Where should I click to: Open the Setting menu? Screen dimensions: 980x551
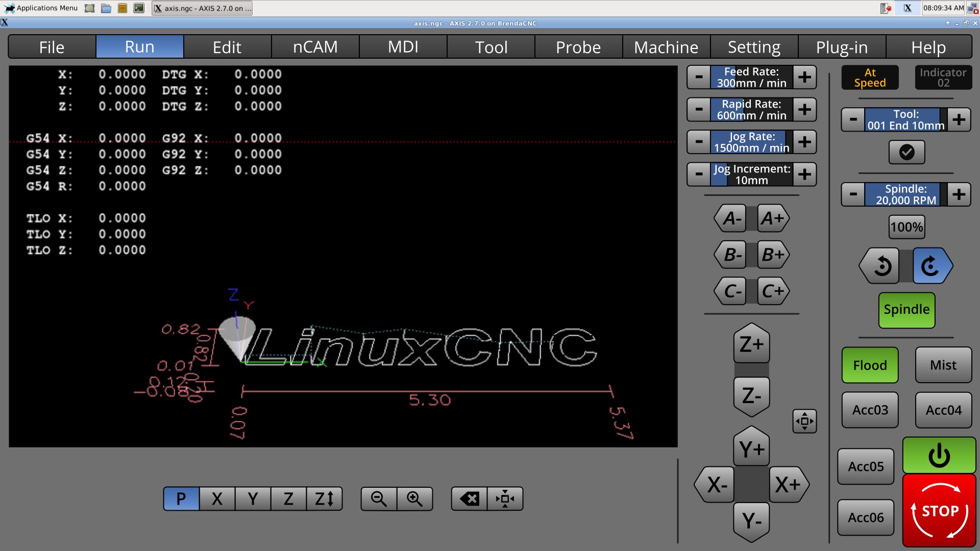(x=754, y=47)
